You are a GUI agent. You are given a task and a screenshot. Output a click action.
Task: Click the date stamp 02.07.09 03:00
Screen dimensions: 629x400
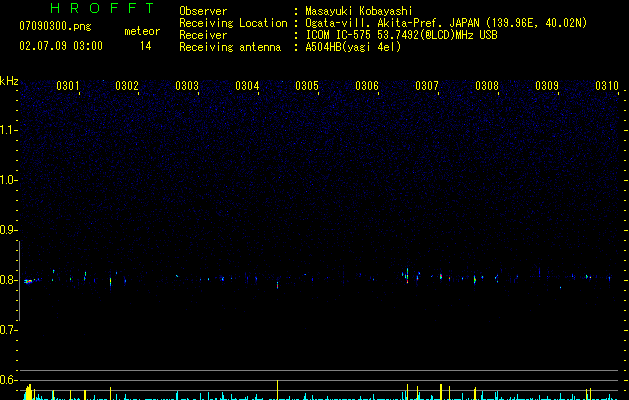click(x=61, y=46)
